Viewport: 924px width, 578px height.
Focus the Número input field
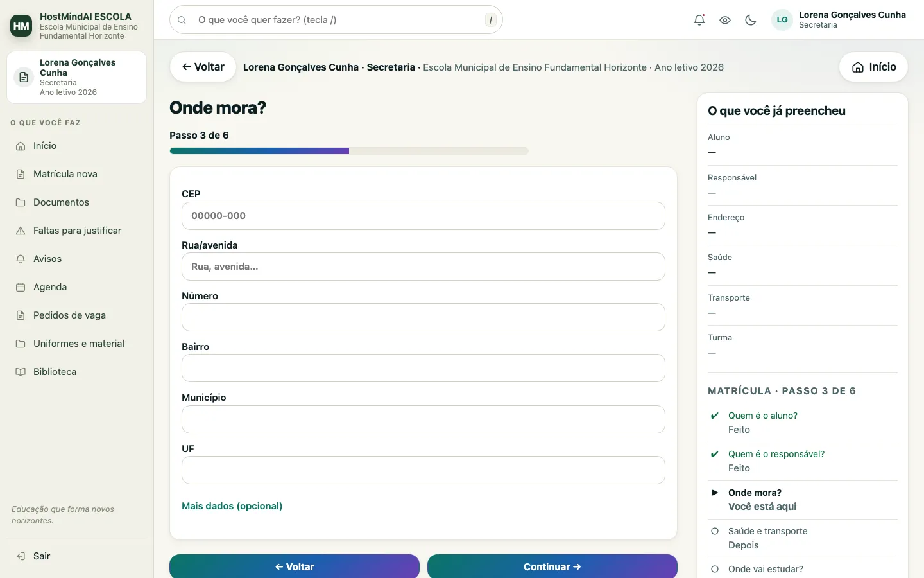click(424, 317)
